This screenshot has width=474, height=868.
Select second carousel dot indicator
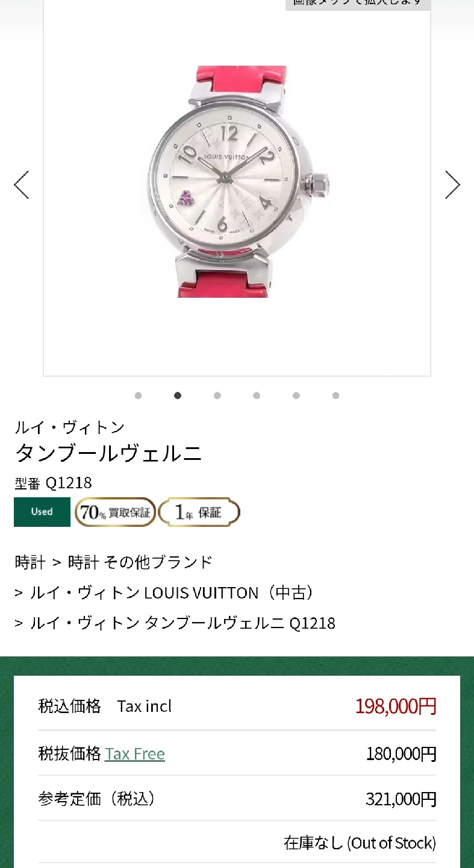coord(178,395)
